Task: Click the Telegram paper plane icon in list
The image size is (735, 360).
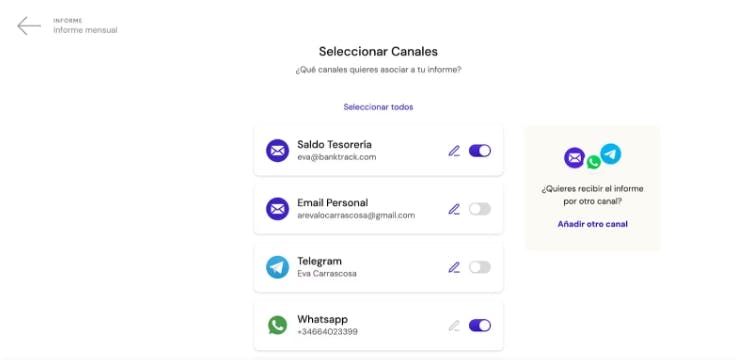Action: 278,267
